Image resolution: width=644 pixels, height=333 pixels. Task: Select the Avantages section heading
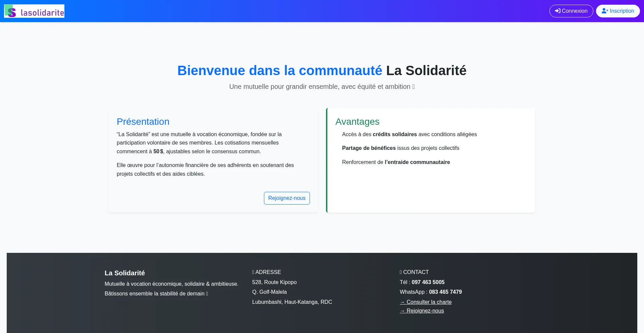pos(358,121)
